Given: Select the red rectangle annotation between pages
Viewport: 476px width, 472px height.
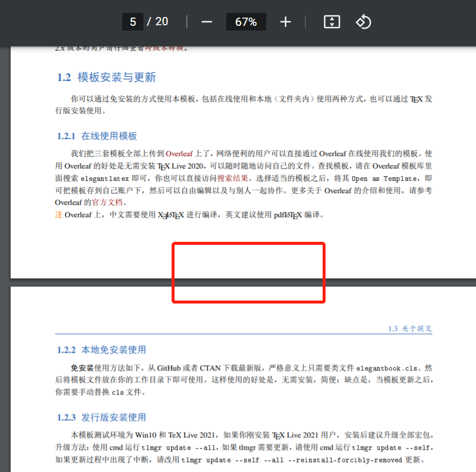Looking at the screenshot, I should 249,272.
